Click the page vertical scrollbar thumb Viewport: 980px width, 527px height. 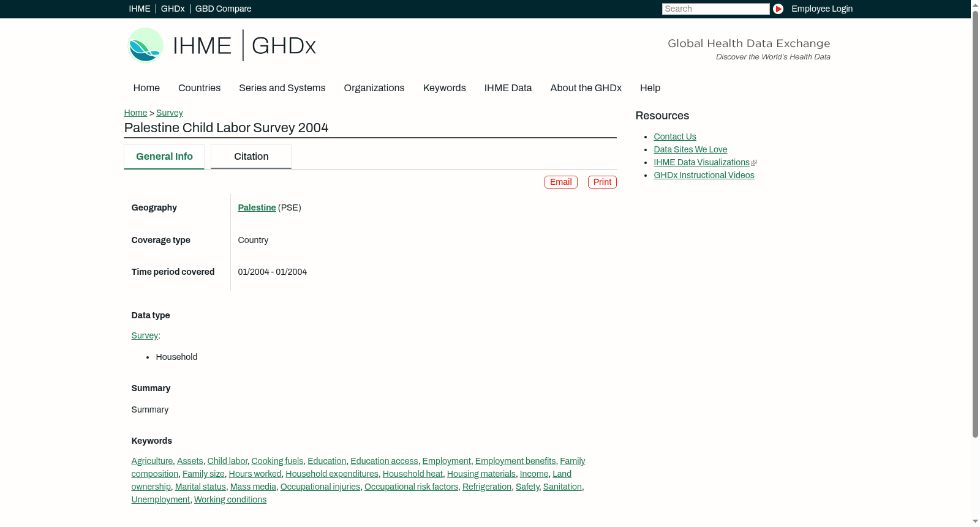click(x=975, y=223)
